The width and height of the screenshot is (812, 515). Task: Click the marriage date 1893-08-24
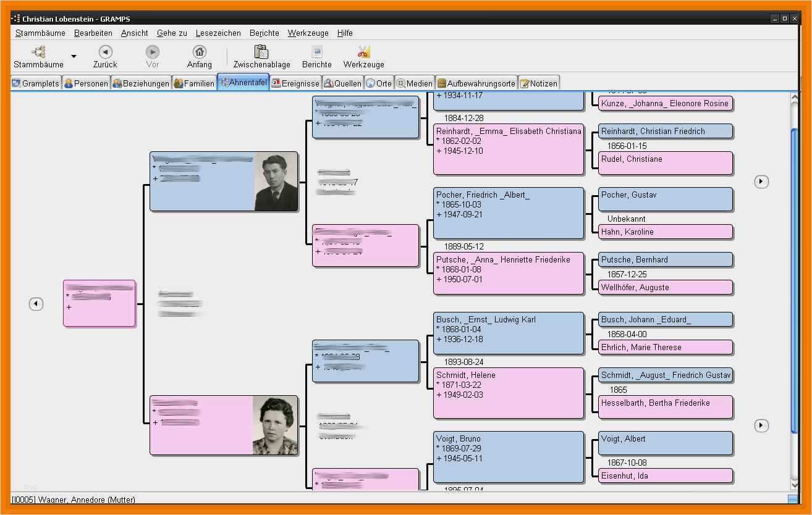click(463, 362)
